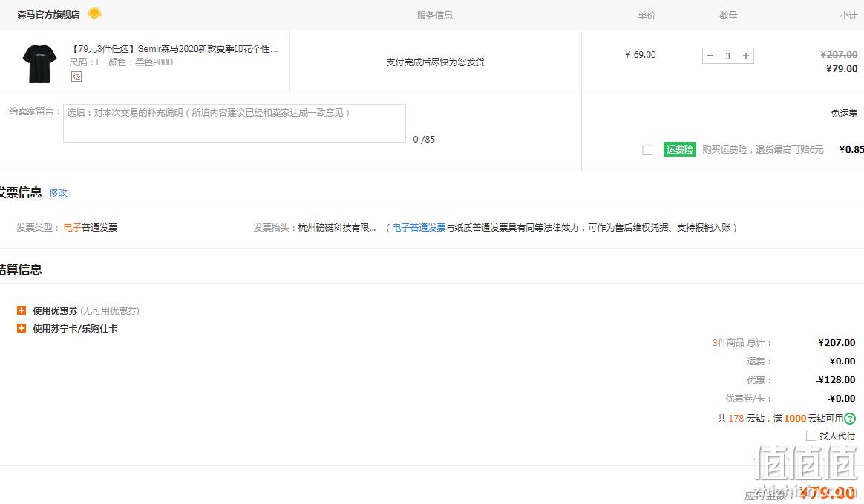The width and height of the screenshot is (864, 504).
Task: Click the 发票抬头 value 杭州磅礴科技有限...
Action: coord(337,227)
